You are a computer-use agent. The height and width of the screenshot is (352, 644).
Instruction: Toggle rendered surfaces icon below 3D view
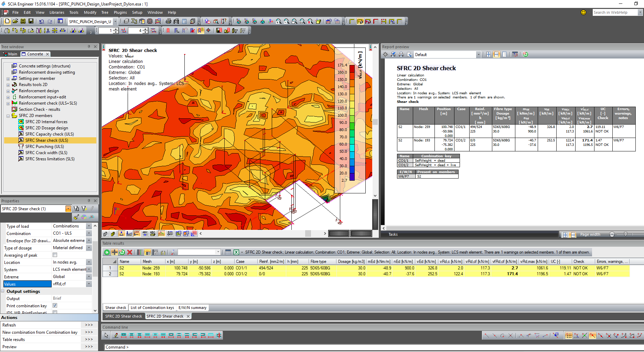[x=113, y=234]
